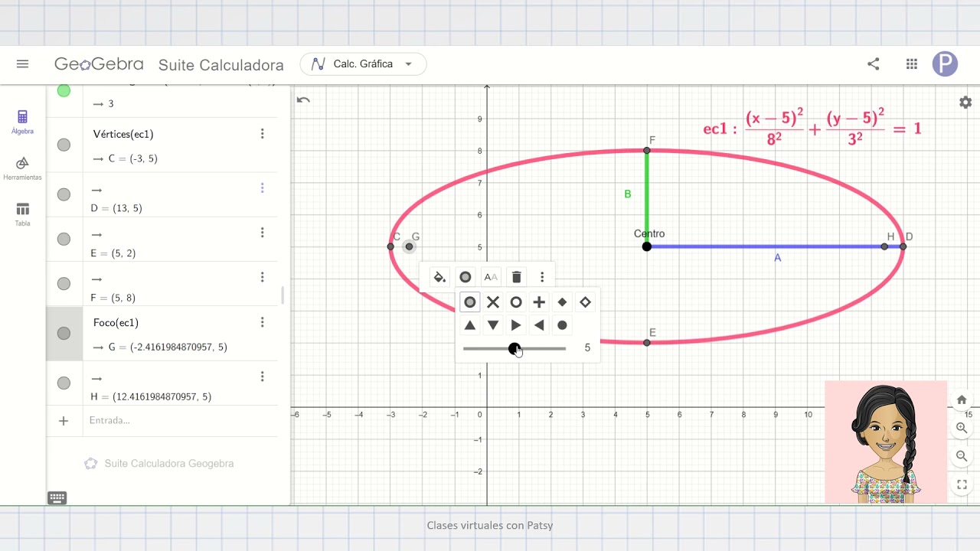The height and width of the screenshot is (551, 980).
Task: Open fill color bucket in style bar
Action: 439,277
